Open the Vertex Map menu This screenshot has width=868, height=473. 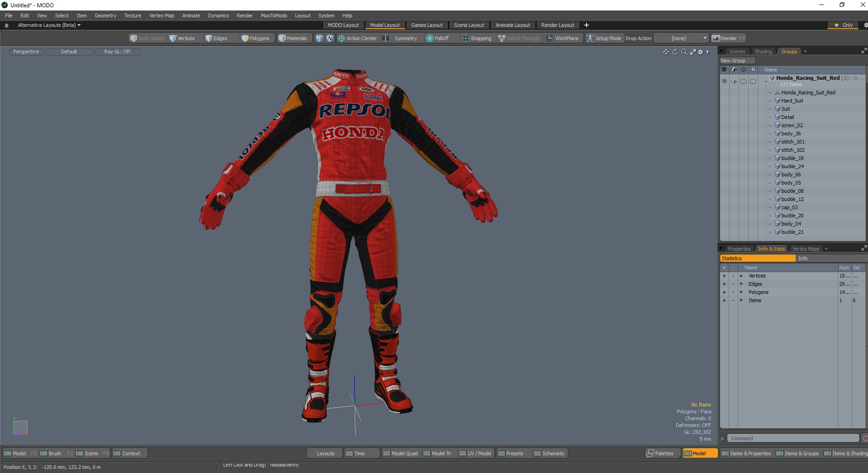click(162, 15)
